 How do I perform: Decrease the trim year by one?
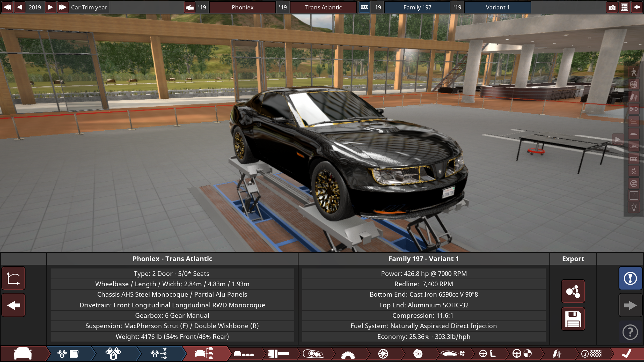20,7
